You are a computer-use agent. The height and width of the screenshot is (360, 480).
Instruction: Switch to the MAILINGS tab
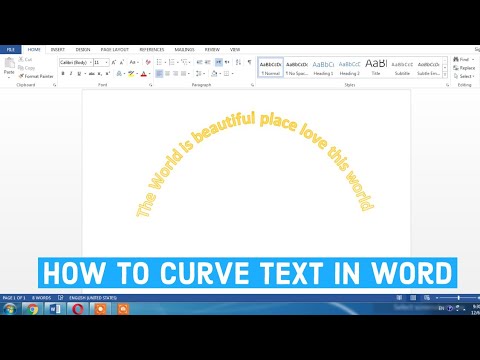point(184,49)
